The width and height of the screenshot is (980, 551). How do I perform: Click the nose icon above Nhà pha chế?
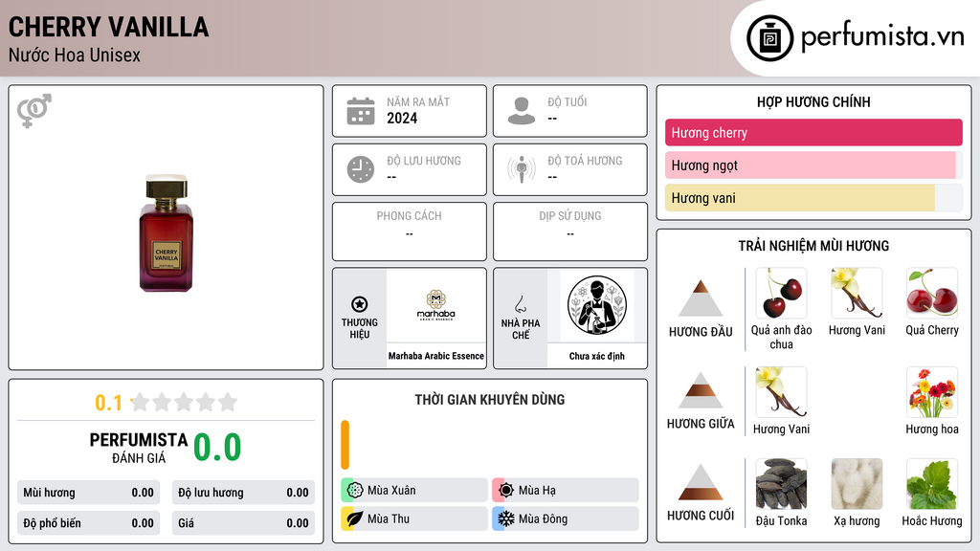(520, 304)
